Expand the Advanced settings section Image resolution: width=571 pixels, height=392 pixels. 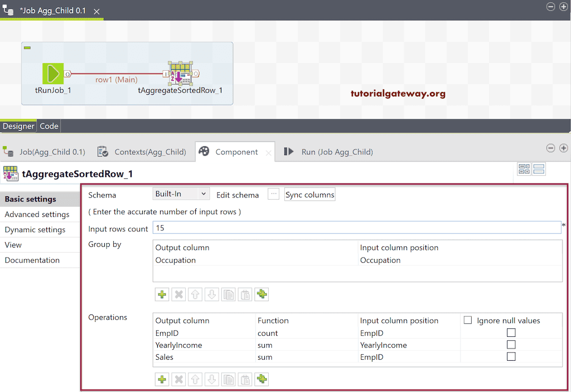click(37, 214)
